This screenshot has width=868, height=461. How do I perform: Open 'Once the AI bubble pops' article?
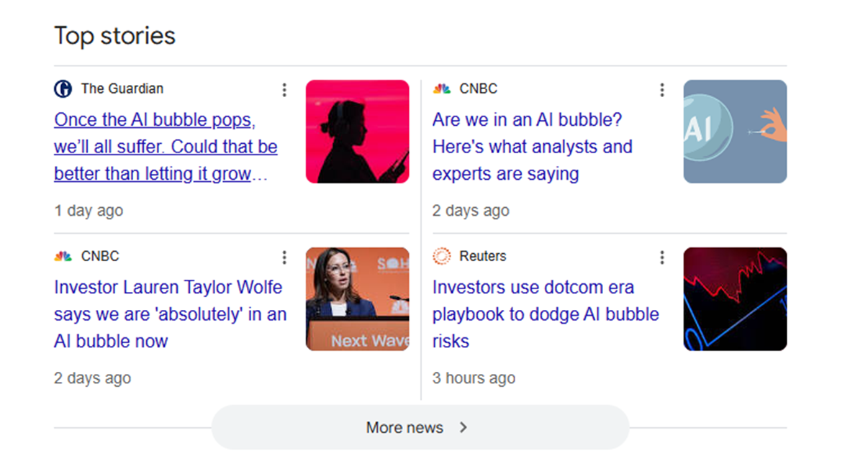tap(166, 147)
